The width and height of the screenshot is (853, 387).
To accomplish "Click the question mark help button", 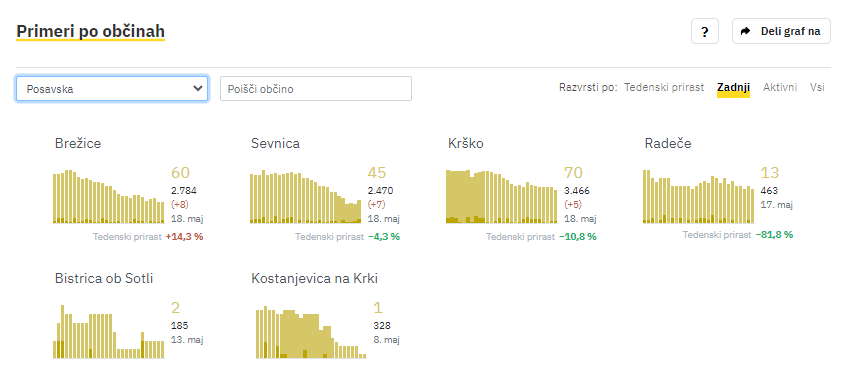I will pyautogui.click(x=704, y=32).
